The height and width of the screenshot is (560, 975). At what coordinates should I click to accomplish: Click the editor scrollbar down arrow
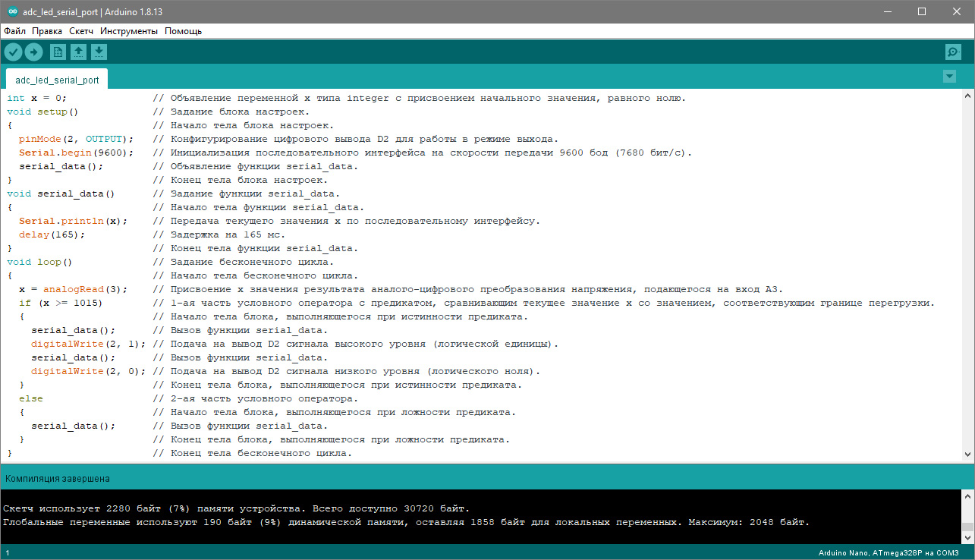[x=967, y=454]
